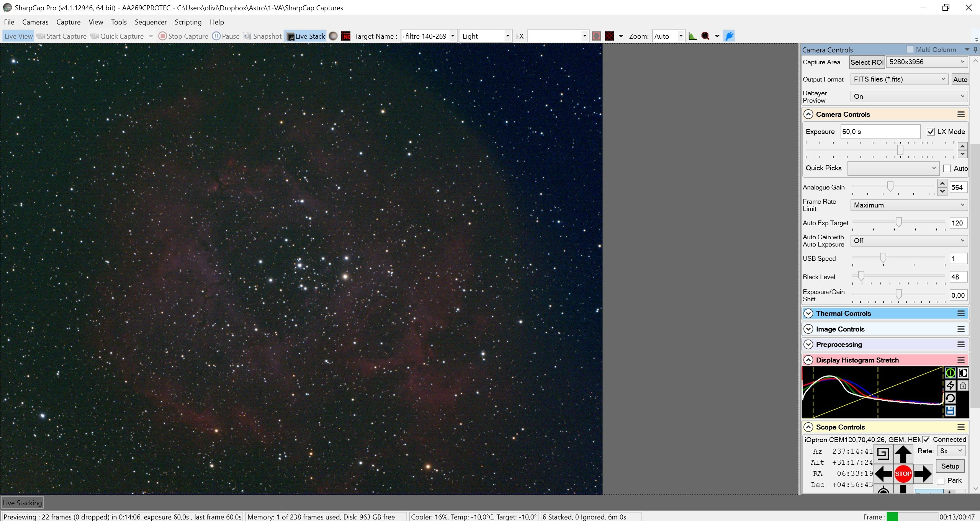Click the scope Setup button
This screenshot has width=980, height=521.
tap(950, 466)
